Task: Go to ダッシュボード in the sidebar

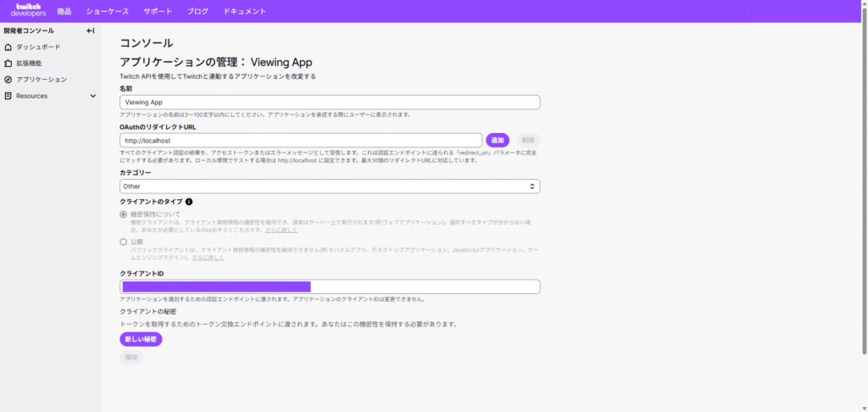Action: click(x=38, y=47)
